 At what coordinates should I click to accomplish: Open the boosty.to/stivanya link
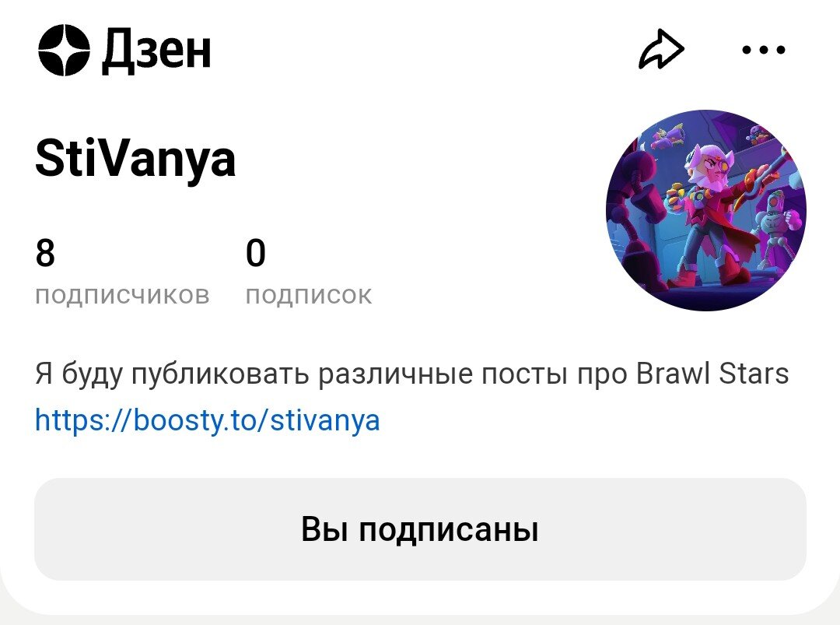tap(208, 420)
